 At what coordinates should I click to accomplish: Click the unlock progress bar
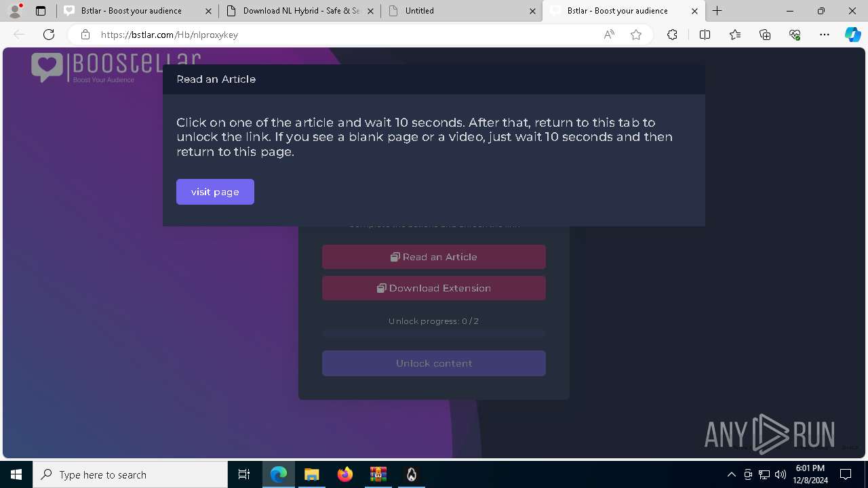pyautogui.click(x=434, y=333)
